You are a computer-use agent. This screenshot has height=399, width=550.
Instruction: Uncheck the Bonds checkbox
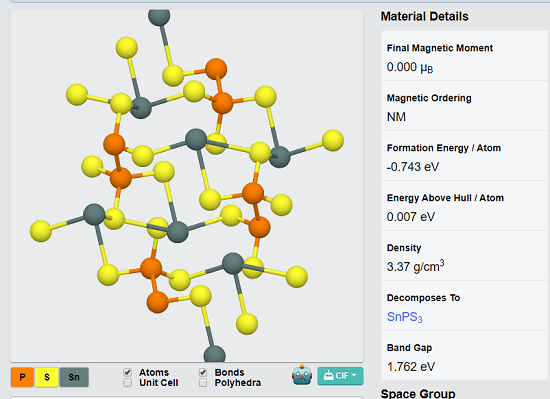[203, 372]
